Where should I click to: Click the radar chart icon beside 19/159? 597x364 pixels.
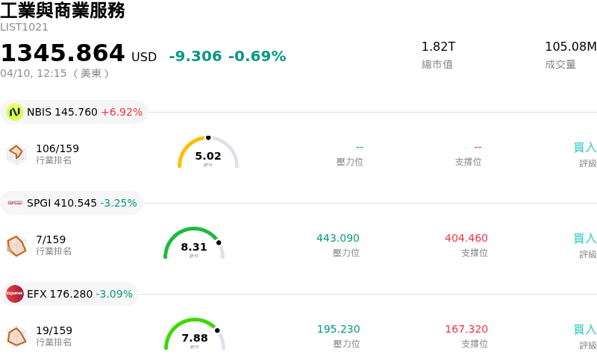click(16, 336)
